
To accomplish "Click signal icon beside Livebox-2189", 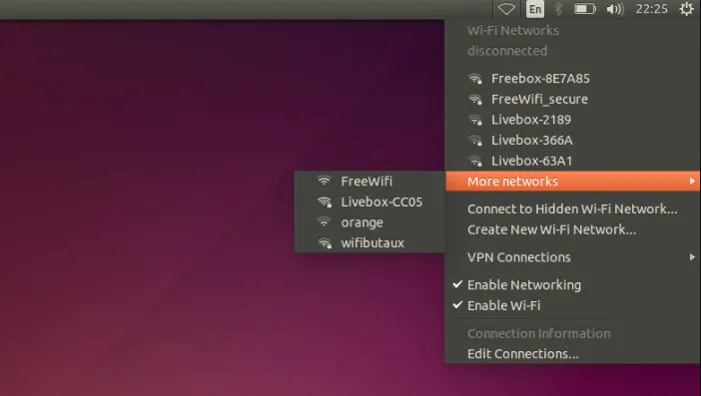I will [475, 120].
